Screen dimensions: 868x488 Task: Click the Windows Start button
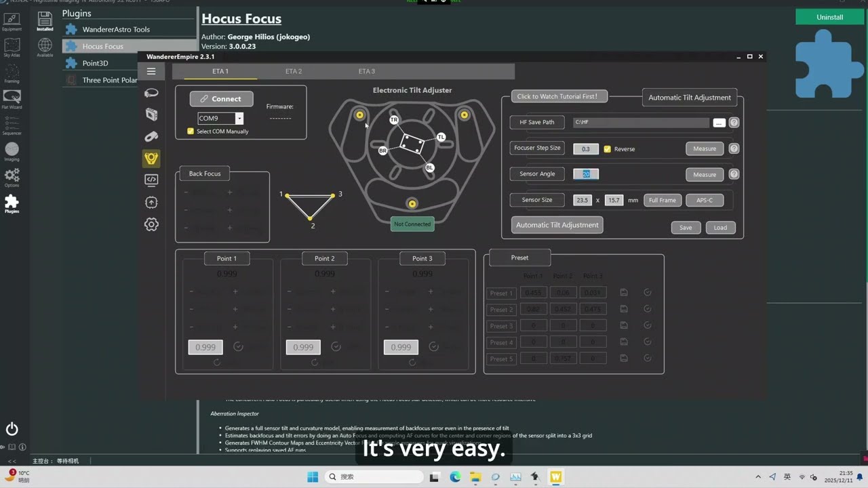tap(313, 476)
